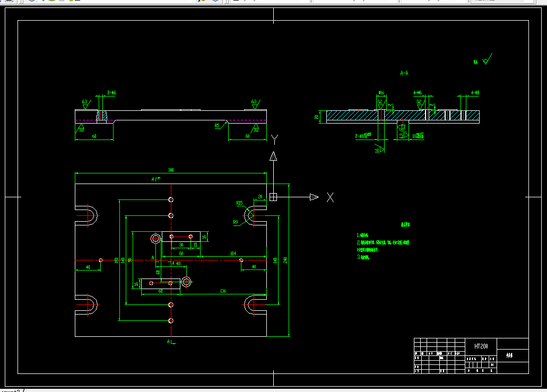Select the 140 dimension beside the 240 dimension
This screenshot has width=547, height=392.
pos(275,260)
